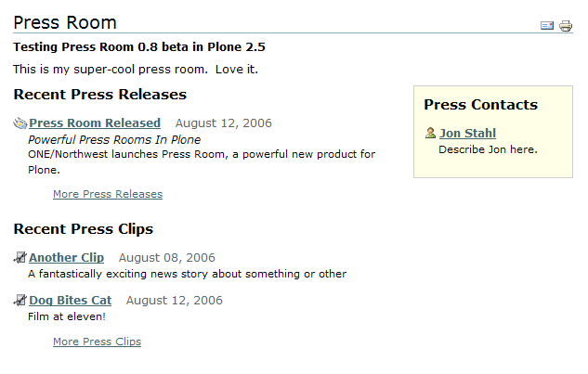Open the Press Room Released link
588x374 pixels.
tap(95, 123)
